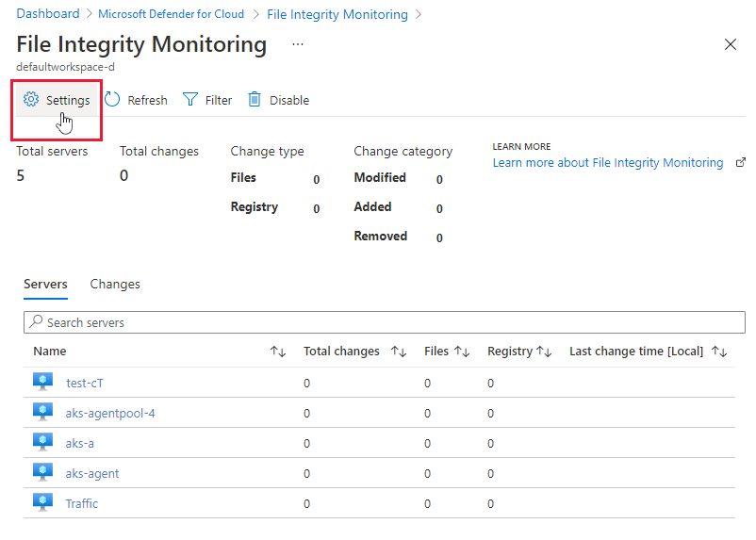Screen dimensions: 756x540
Task: Go to Dashboard breadcrumb
Action: point(48,14)
